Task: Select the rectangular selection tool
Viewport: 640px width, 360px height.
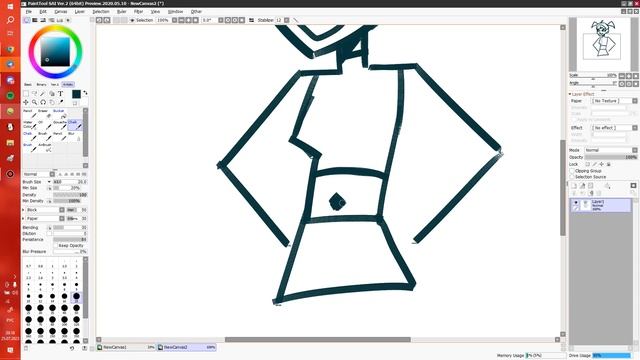Action: pos(26,94)
